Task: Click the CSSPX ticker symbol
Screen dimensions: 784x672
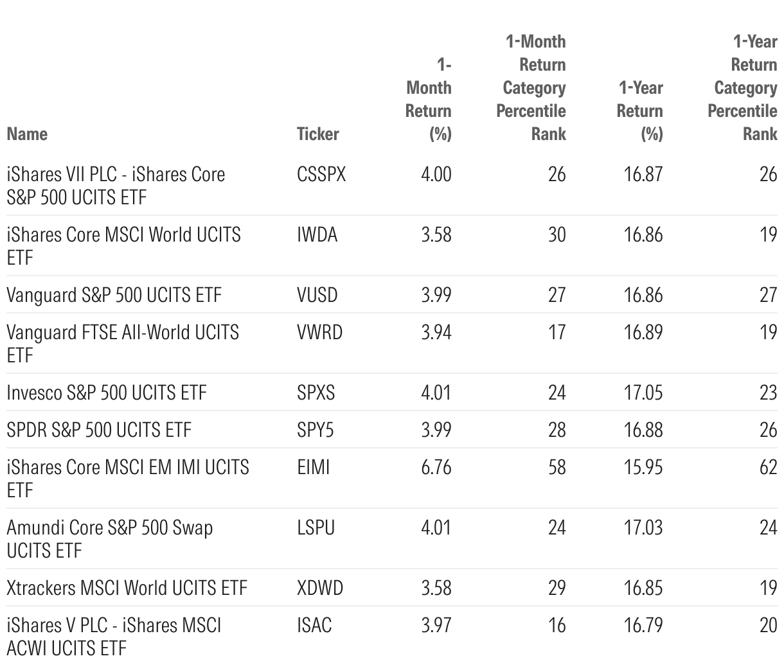Action: click(321, 174)
